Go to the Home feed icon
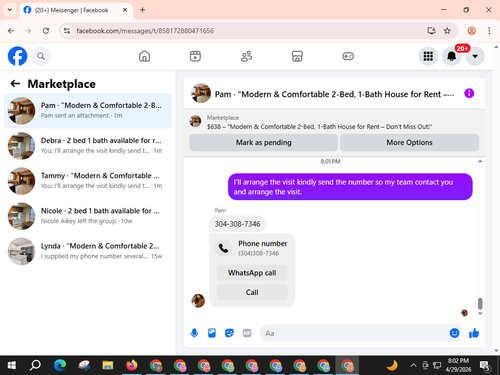Viewport: 500px width, 375px height. (x=144, y=56)
